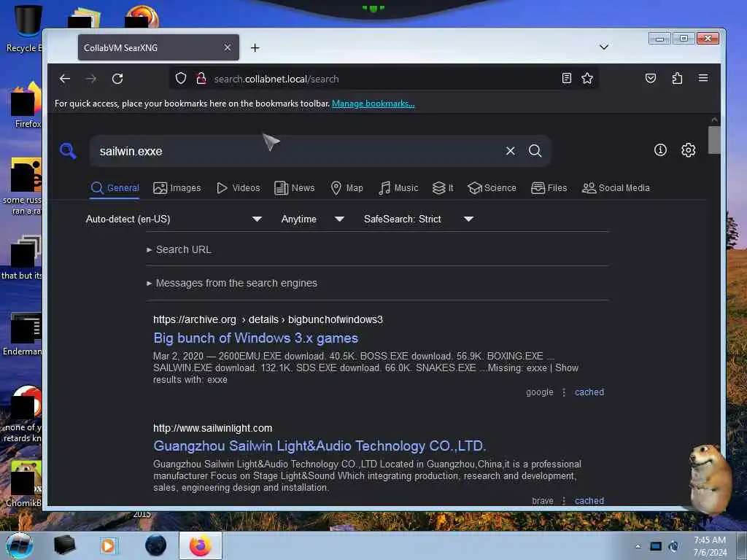Open Guangzhou Sailwin Light&Audio Technology link

pos(320,446)
